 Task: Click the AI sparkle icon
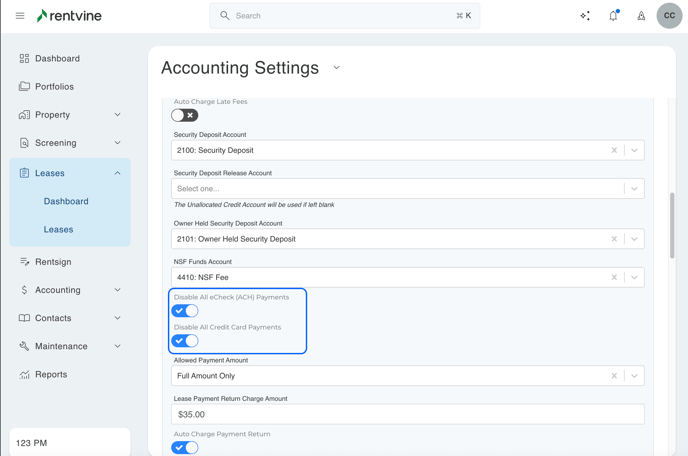pos(585,16)
